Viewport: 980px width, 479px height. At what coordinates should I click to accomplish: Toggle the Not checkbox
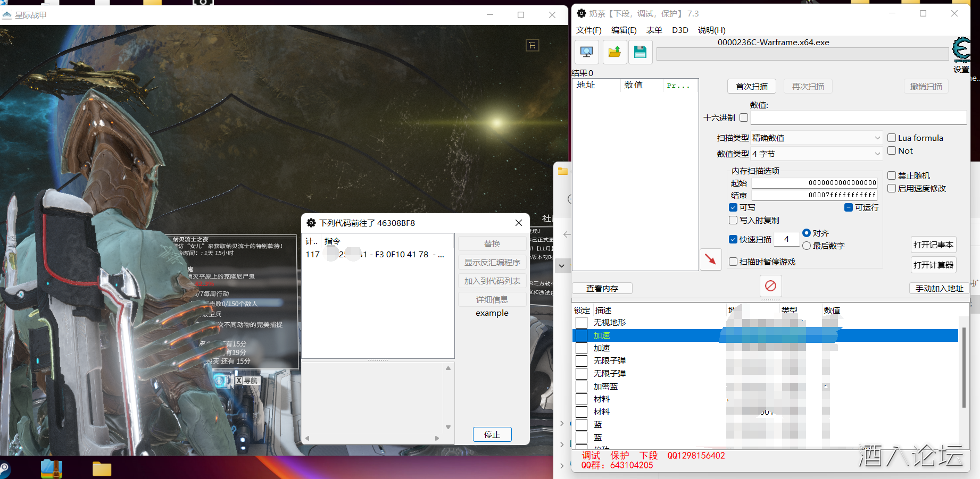[x=892, y=150]
